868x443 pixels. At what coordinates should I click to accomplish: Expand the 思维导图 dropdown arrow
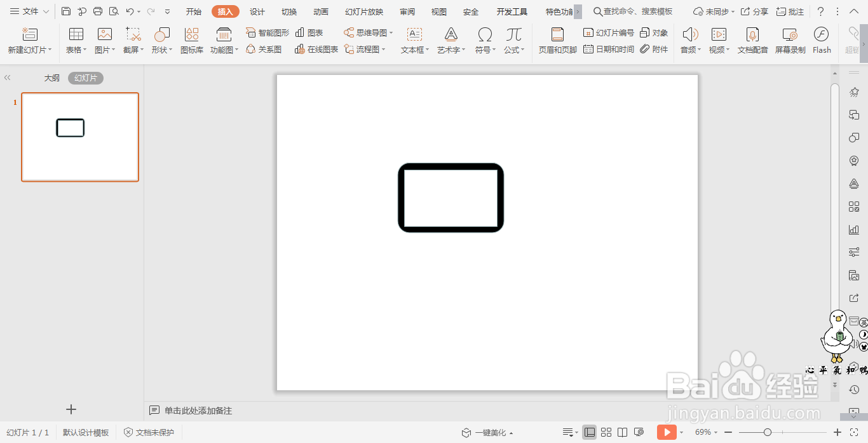(x=391, y=33)
